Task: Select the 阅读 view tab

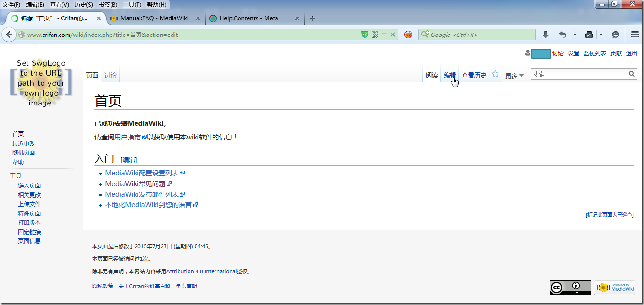Action: pyautogui.click(x=432, y=75)
